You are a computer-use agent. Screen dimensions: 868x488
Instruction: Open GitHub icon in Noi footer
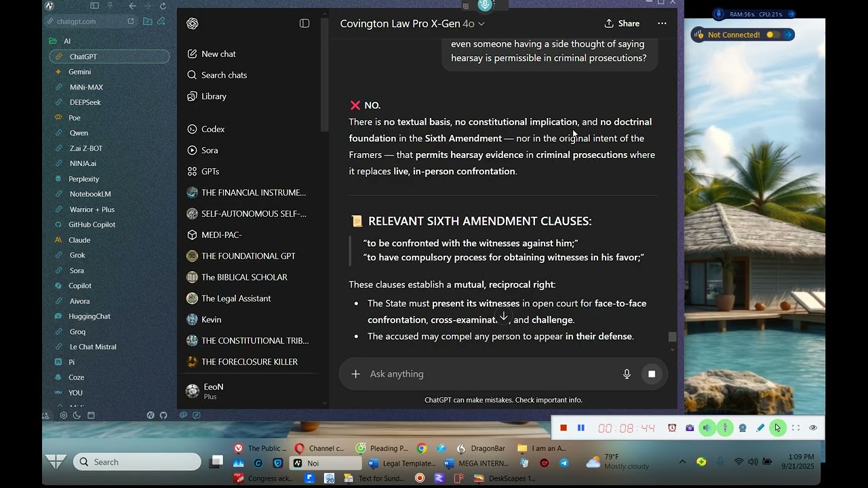163,415
